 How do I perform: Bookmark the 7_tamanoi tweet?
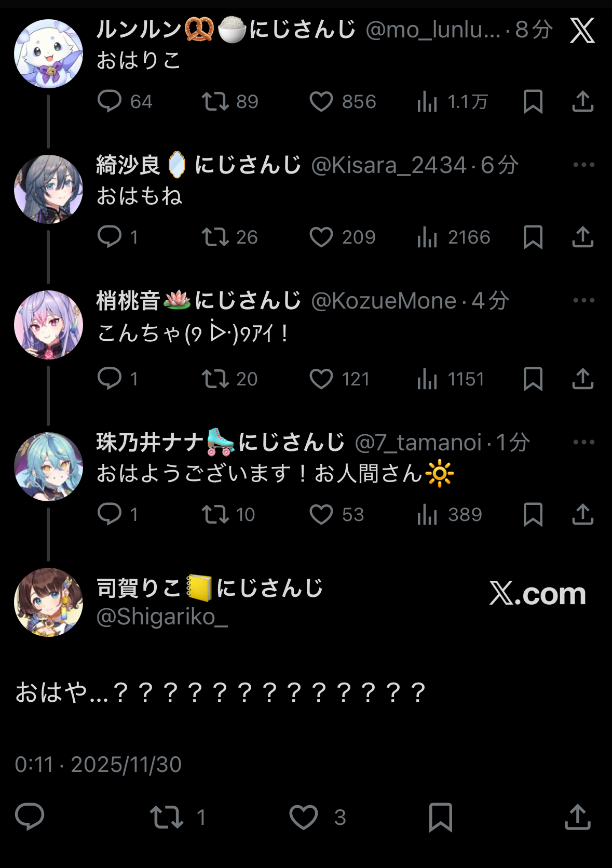(x=533, y=514)
